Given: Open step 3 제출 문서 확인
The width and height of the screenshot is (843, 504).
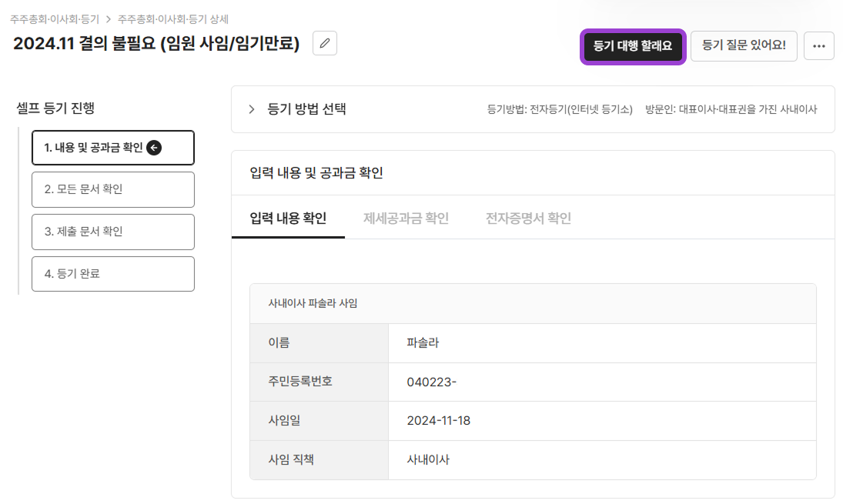Looking at the screenshot, I should tap(112, 232).
